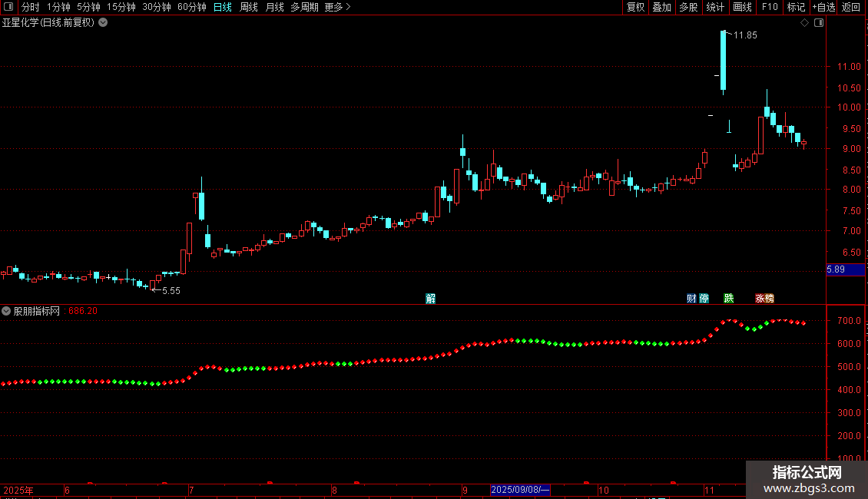Click the 标记 mark button
Screen dimensions: 868x499
796,7
